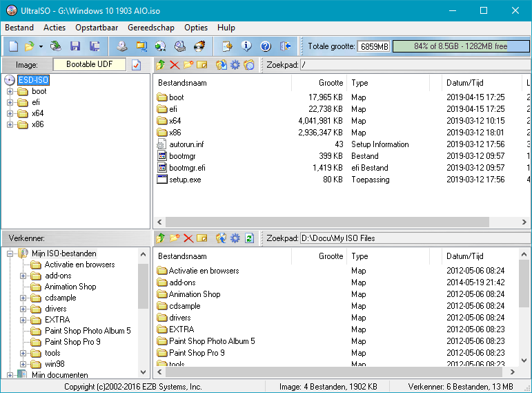Open the About info bubble icon

246,46
